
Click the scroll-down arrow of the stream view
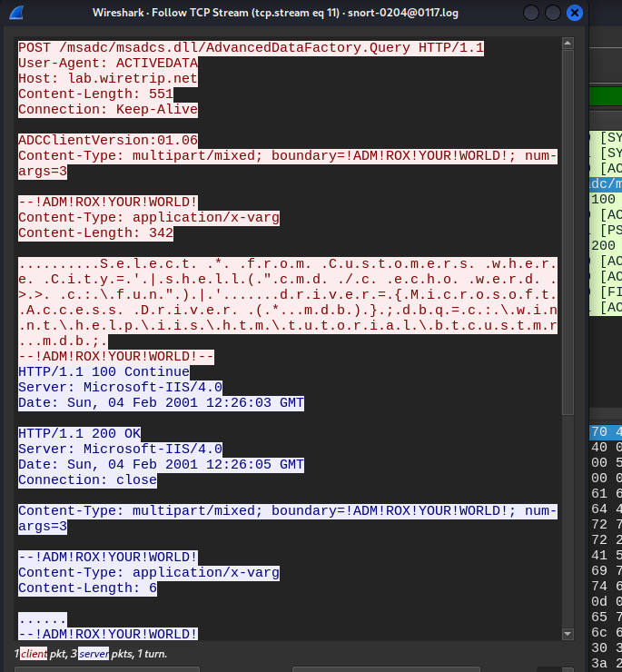point(568,634)
